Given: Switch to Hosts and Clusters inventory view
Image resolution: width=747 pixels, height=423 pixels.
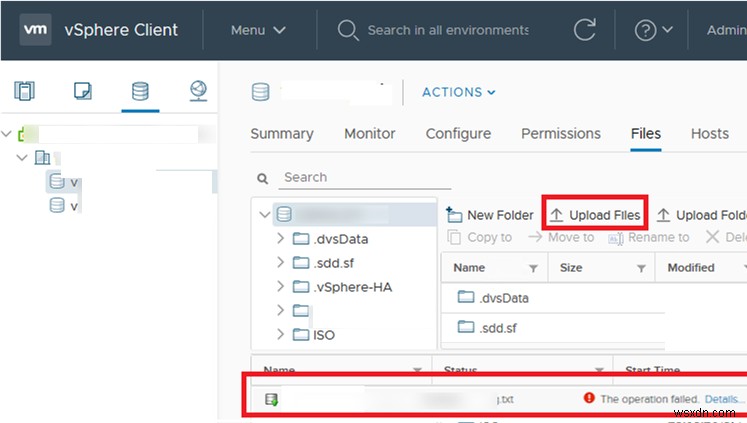Looking at the screenshot, I should pos(24,91).
